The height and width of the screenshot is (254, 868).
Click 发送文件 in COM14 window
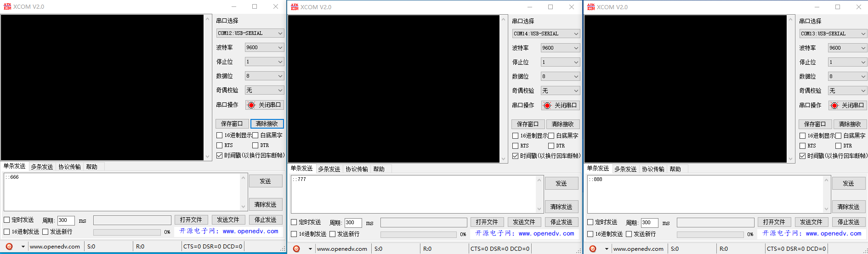point(524,222)
